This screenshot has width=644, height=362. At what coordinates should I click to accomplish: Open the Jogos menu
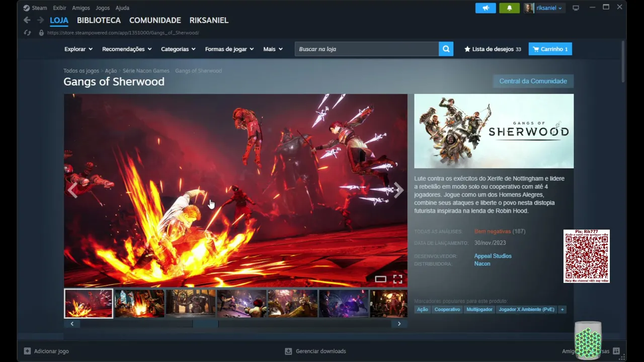103,8
